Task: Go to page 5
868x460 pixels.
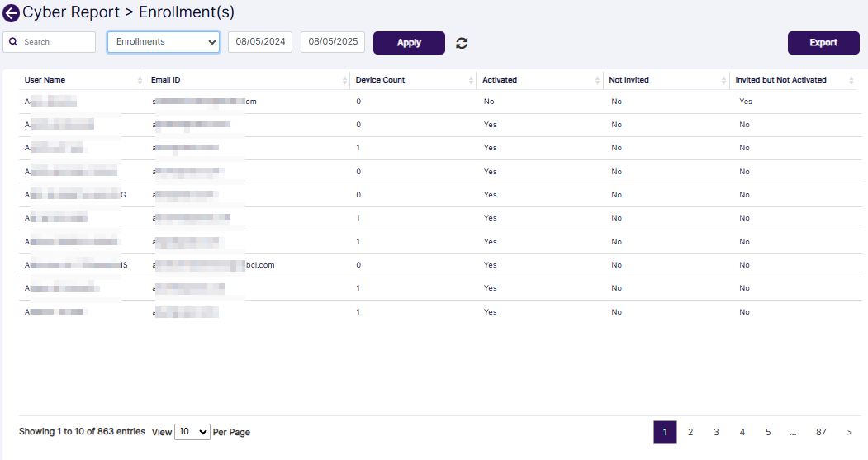Action: (x=768, y=432)
